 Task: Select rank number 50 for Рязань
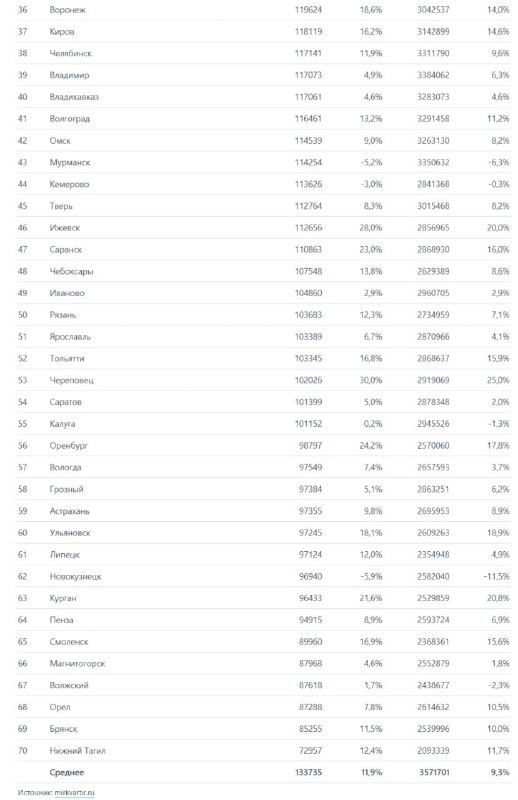(x=22, y=315)
